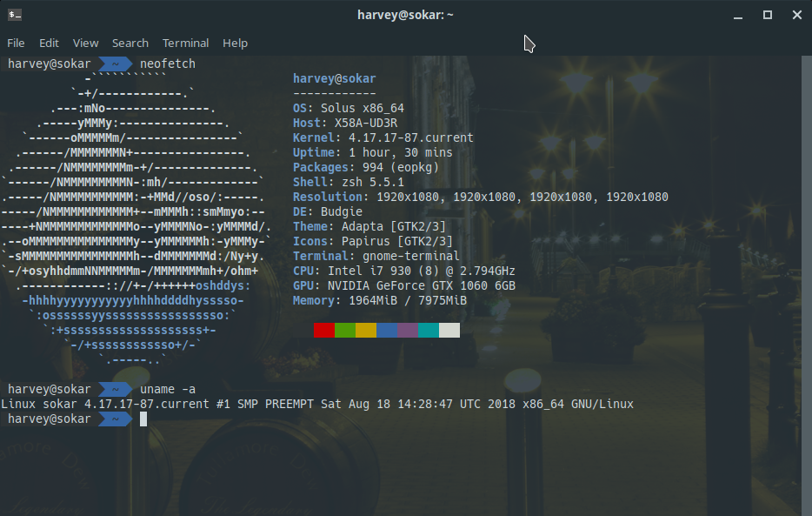Click the window title 'harvey@sokar: ~'
The image size is (812, 516).
click(405, 15)
